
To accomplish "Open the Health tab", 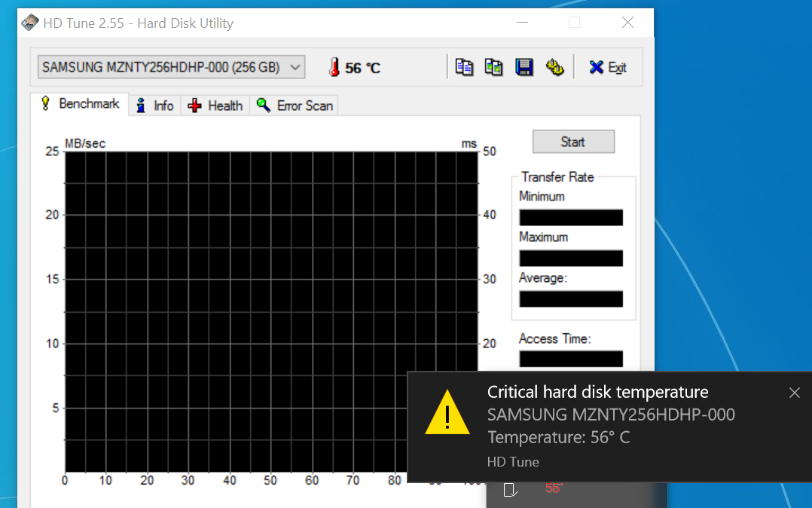I will tap(215, 106).
